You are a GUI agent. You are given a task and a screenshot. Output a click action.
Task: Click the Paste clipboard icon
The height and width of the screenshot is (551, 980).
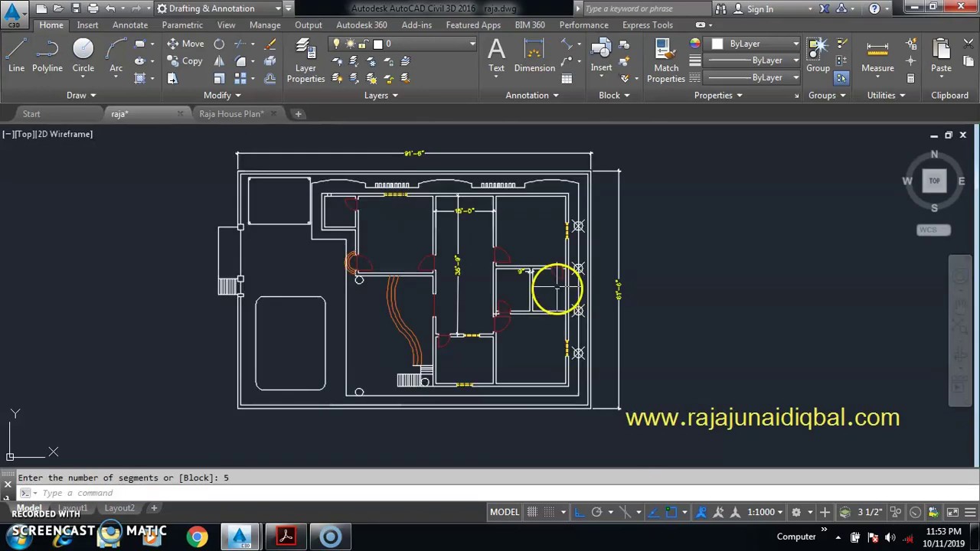[x=941, y=56]
